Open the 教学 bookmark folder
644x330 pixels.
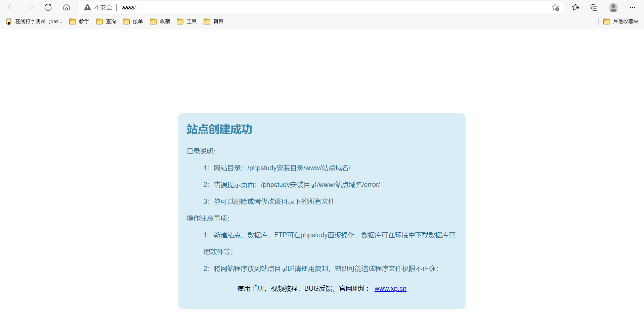79,21
